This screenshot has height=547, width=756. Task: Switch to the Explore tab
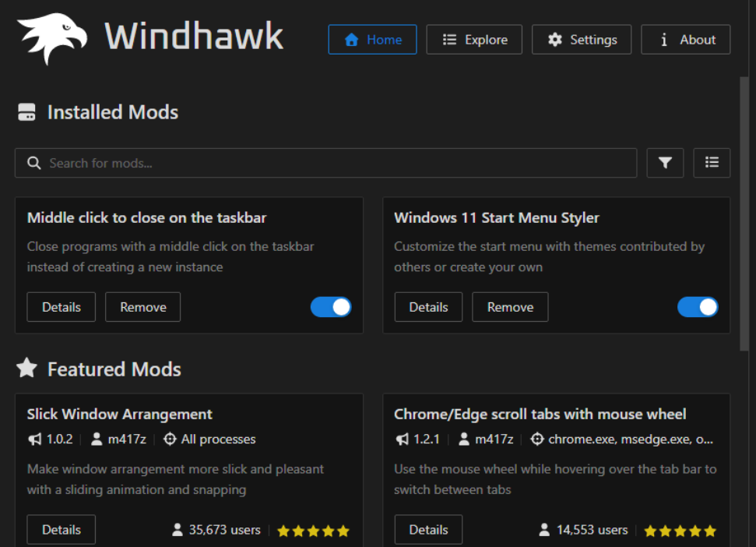(x=474, y=40)
